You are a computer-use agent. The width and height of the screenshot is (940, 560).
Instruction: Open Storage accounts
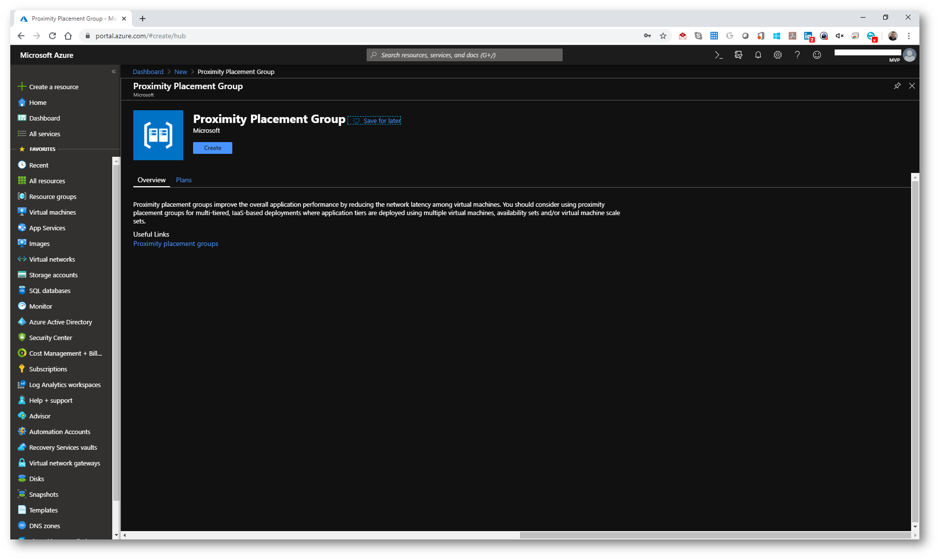53,275
